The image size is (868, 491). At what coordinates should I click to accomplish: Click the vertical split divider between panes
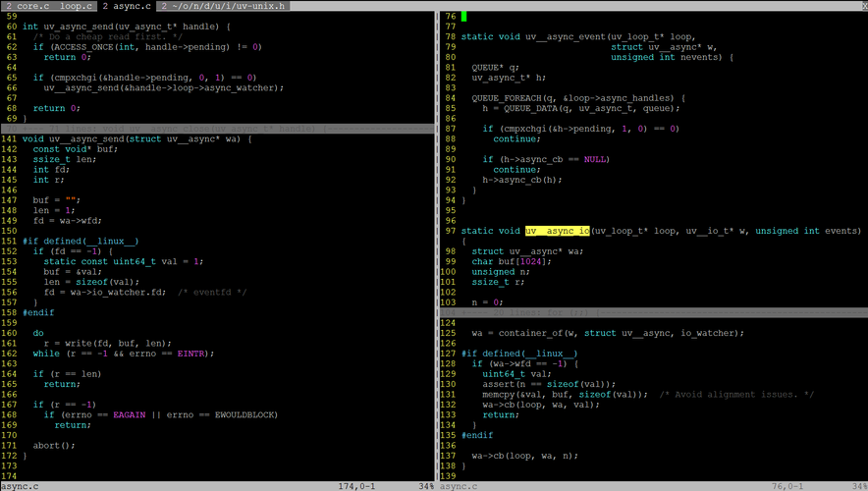pyautogui.click(x=437, y=245)
